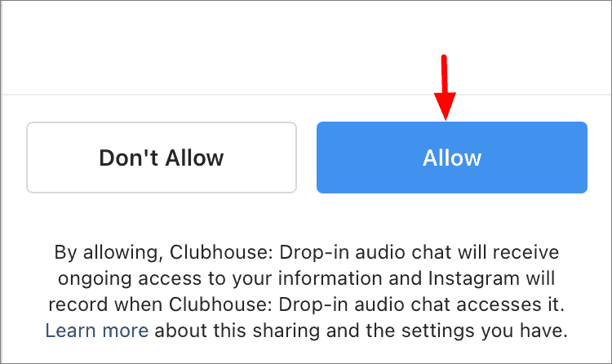Follow the blue 'Learn more' hyperlink text

[97, 331]
